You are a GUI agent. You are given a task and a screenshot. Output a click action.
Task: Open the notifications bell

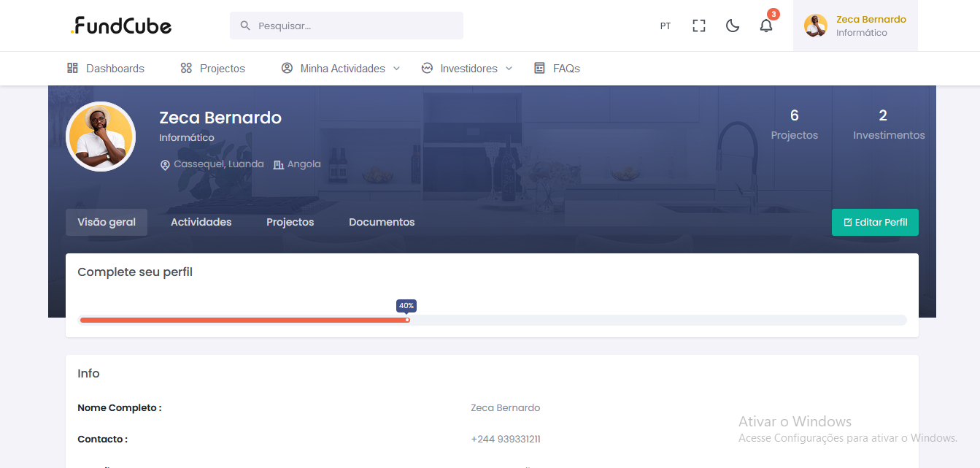pos(765,26)
